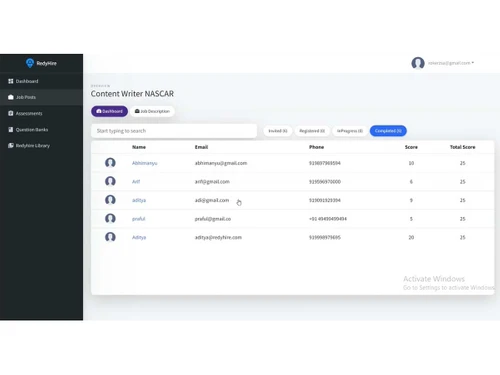
Task: Click Arif's avatar icon
Action: pos(110,181)
